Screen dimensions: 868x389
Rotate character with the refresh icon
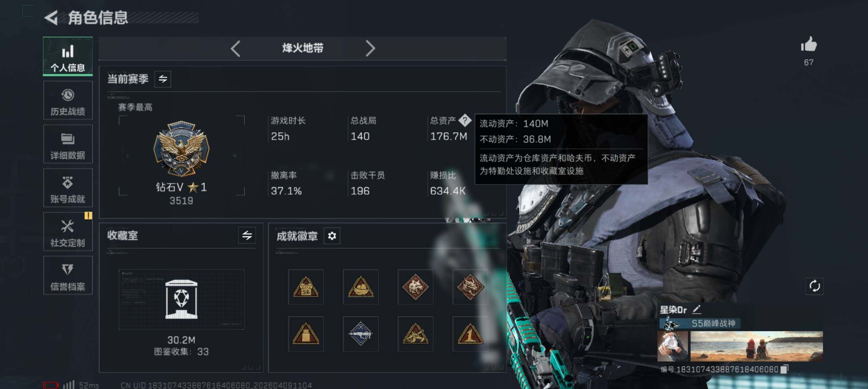pyautogui.click(x=815, y=286)
